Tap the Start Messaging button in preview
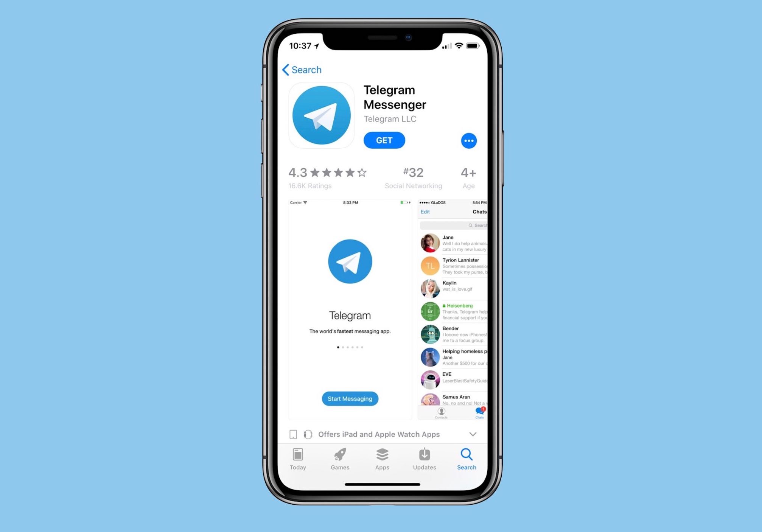Image resolution: width=762 pixels, height=532 pixels. (x=350, y=399)
